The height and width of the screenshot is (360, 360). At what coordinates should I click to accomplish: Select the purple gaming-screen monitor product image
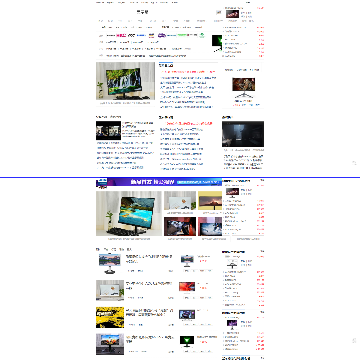[x=187, y=314]
